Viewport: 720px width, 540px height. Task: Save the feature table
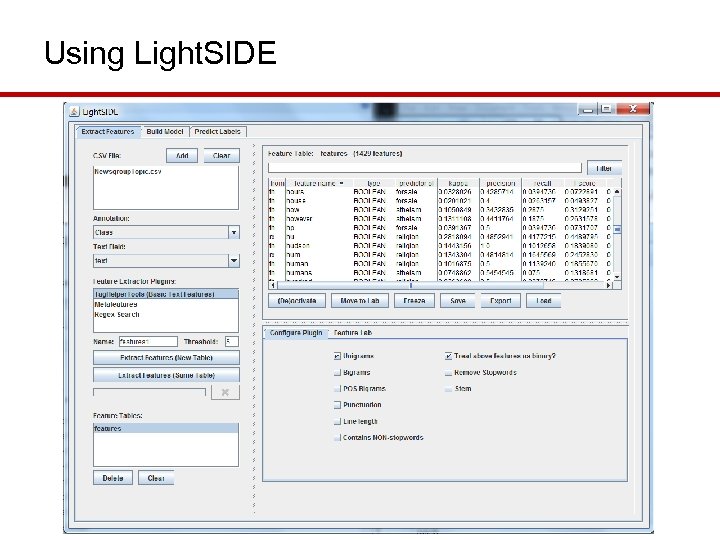(457, 301)
